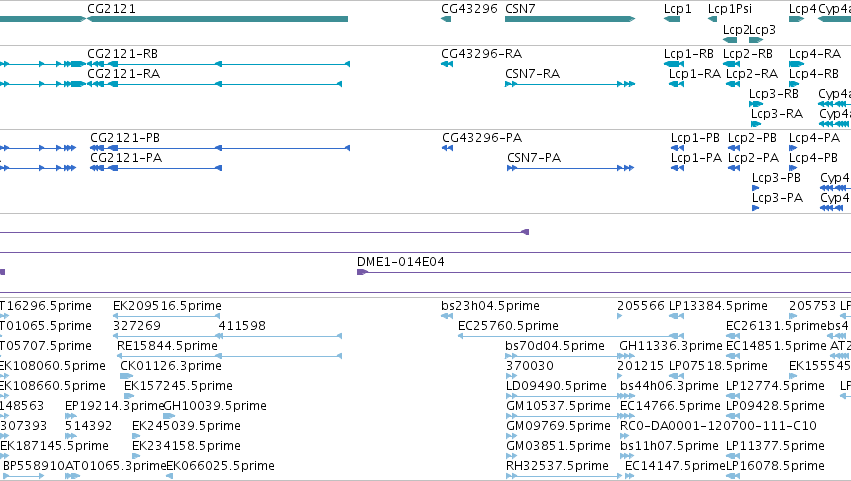The height and width of the screenshot is (481, 851).
Task: Select the Lcp2-RB transcript label
Action: pyautogui.click(x=748, y=54)
